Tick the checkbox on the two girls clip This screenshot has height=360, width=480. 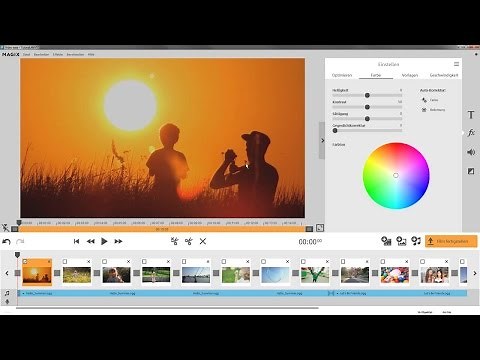tap(422, 262)
